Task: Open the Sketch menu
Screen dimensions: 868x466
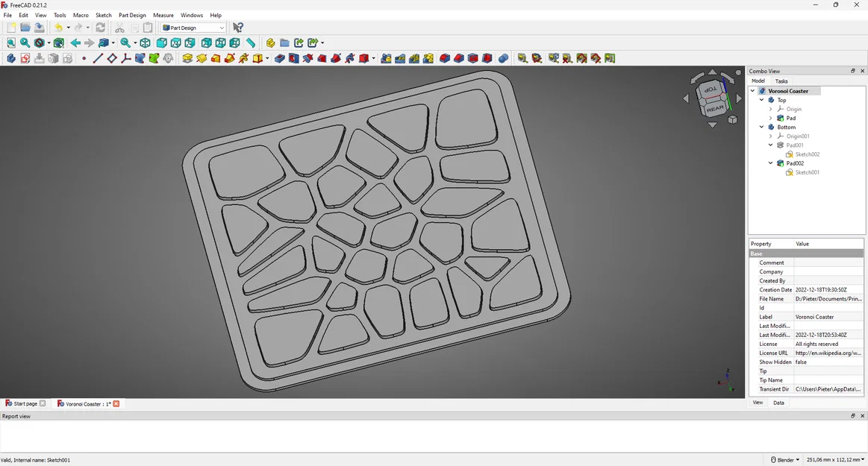Action: (x=104, y=15)
